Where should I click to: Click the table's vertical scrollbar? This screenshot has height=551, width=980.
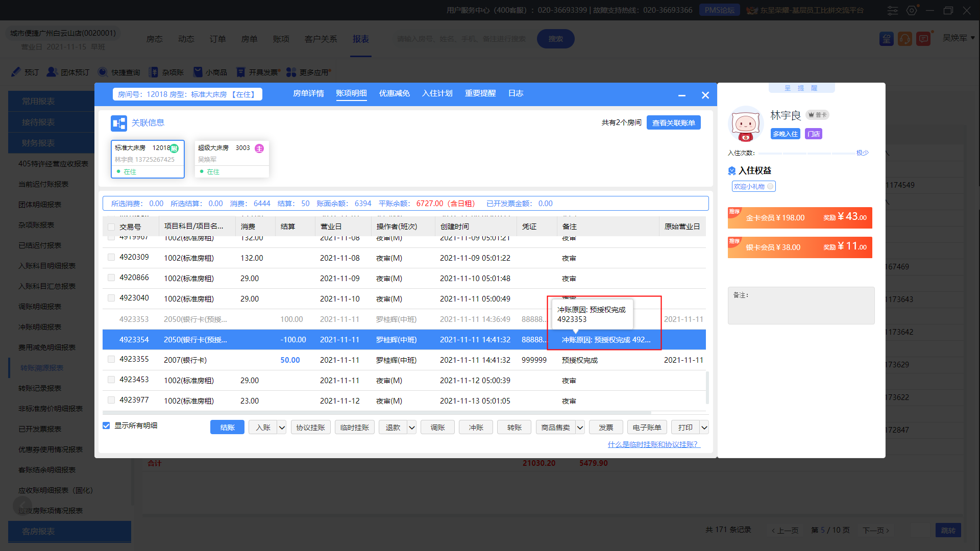click(x=707, y=388)
